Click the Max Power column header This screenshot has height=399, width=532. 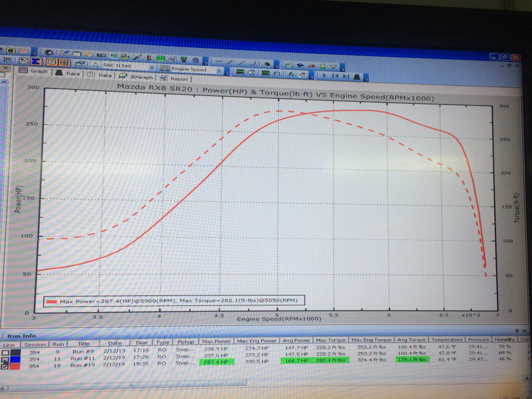point(216,341)
